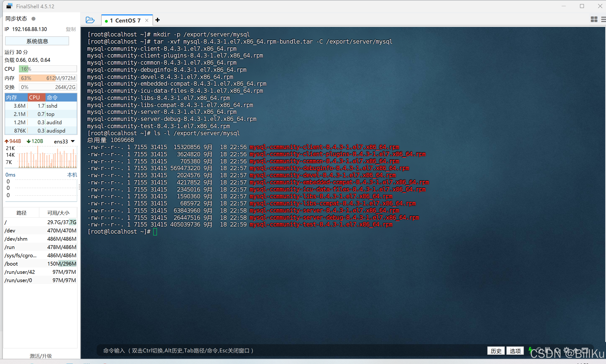
Task: Select the /sys/fs/cgro... disk row
Action: pos(41,255)
